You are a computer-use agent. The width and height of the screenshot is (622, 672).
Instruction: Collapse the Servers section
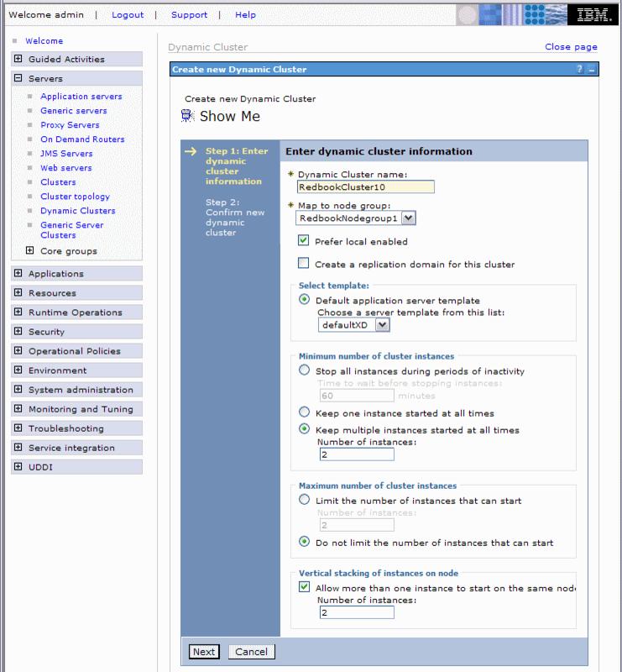(x=18, y=78)
